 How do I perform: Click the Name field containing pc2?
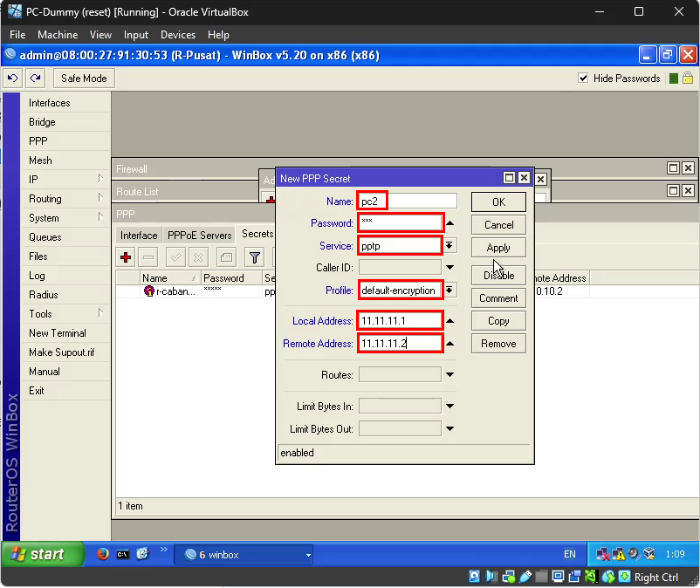click(x=408, y=202)
